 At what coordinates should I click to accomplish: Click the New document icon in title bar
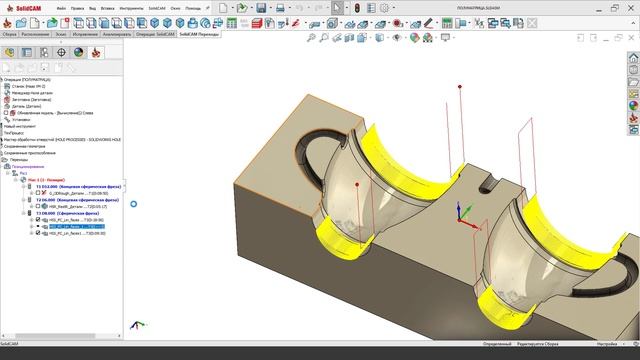(223, 8)
